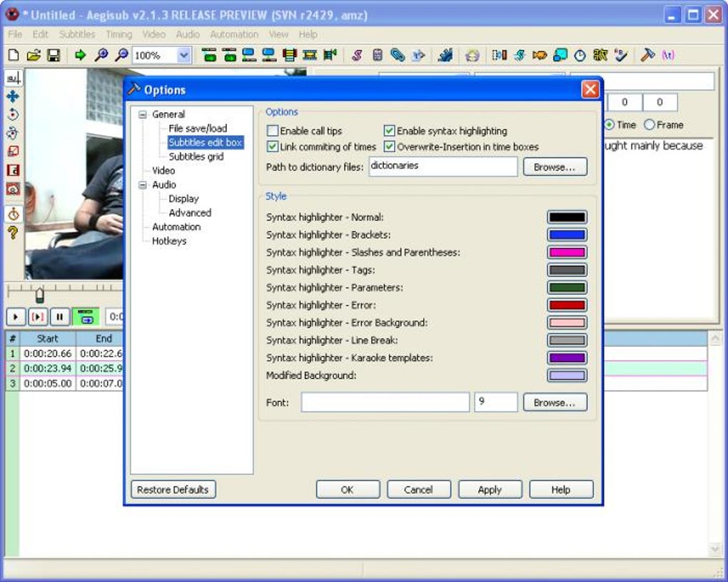728x582 pixels.
Task: Click the Path to dictionary files input
Action: click(x=443, y=167)
